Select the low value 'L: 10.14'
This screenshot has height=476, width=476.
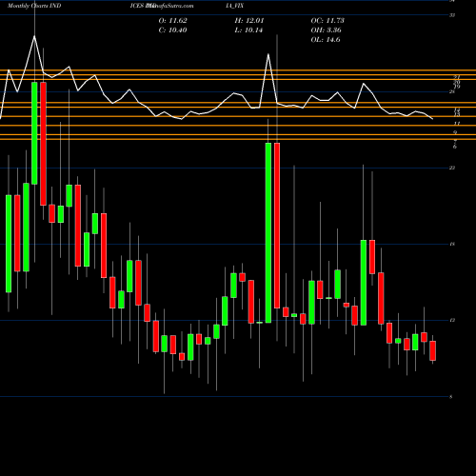tap(248, 30)
